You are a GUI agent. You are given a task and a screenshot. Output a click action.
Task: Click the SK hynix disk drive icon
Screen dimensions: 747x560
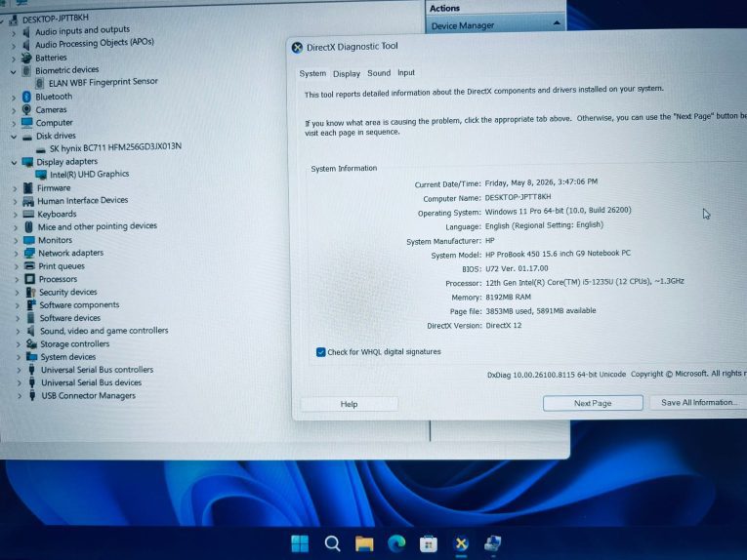pyautogui.click(x=41, y=149)
